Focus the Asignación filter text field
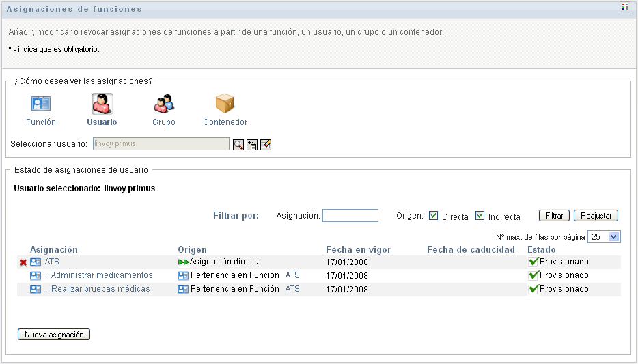Viewport: 638px width, 364px height. pyautogui.click(x=350, y=216)
